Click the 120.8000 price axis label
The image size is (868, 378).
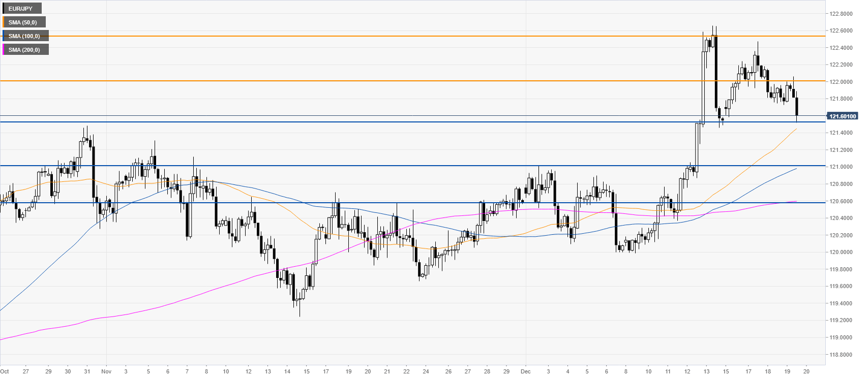841,184
